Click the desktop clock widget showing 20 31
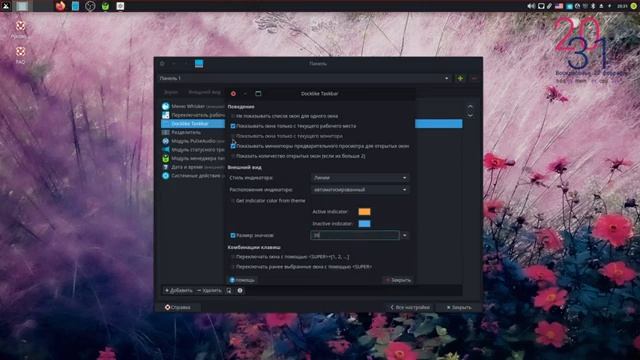Viewport: 640px width, 360px height. 582,43
